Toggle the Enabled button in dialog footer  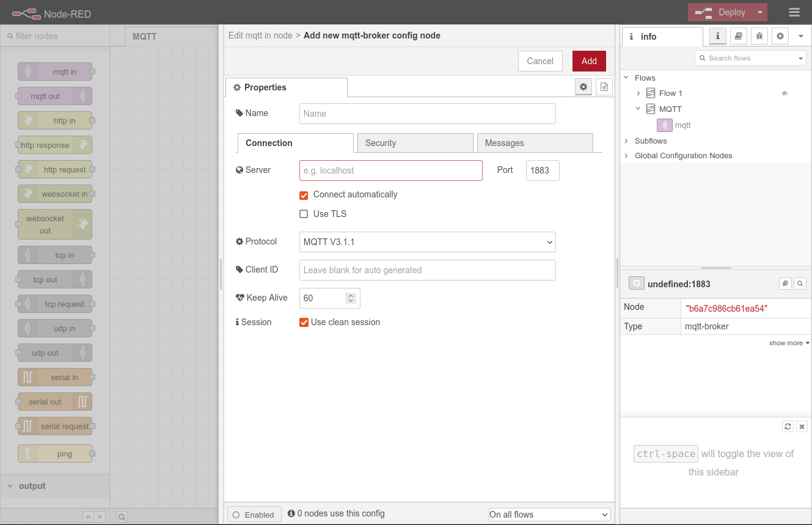coord(254,515)
